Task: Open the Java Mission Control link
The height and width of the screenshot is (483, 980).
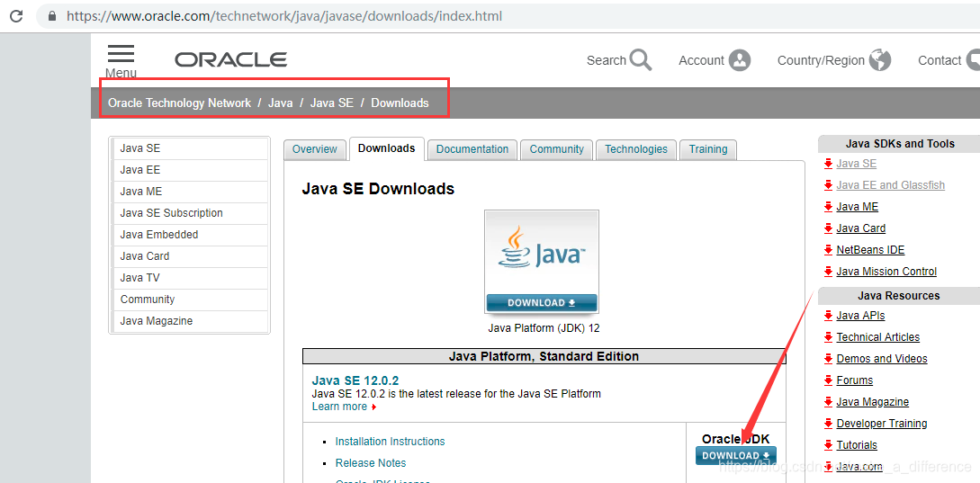Action: (x=886, y=271)
